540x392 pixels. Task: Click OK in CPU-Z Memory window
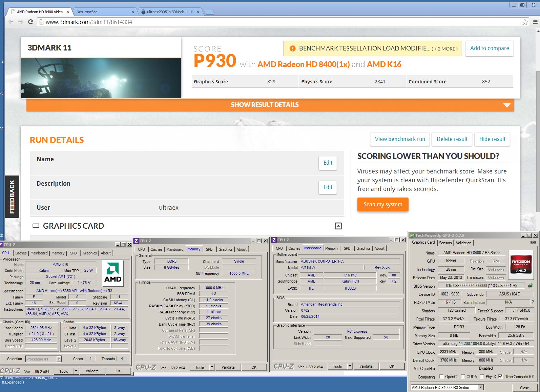click(x=254, y=367)
